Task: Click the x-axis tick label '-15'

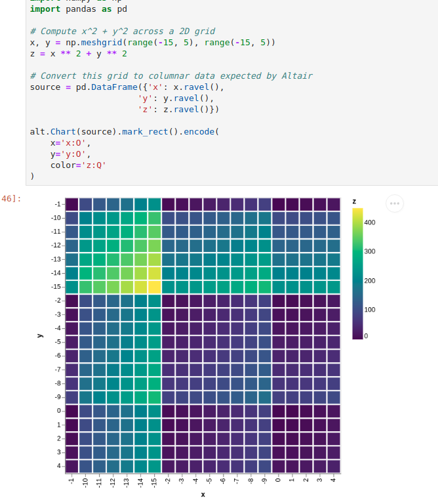Action: pos(154,482)
